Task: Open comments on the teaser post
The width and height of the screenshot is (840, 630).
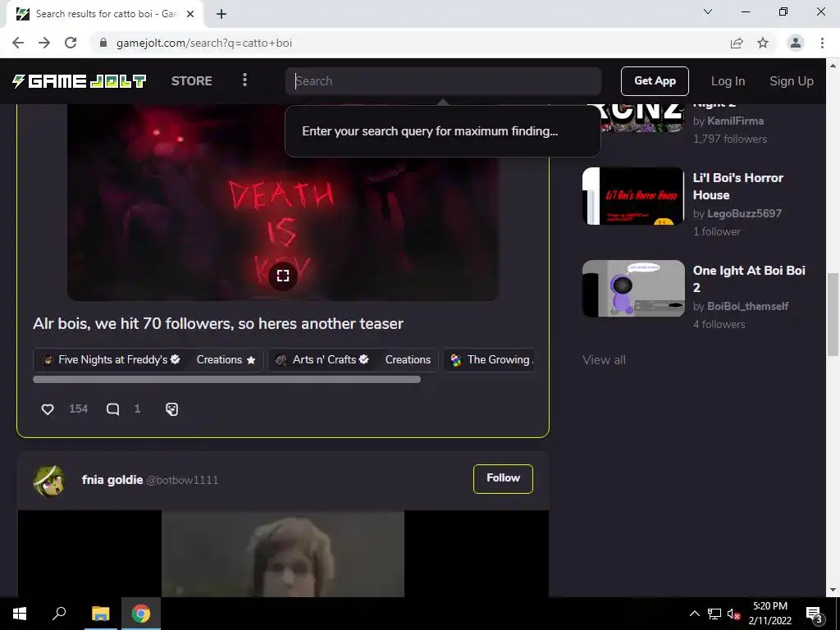Action: (x=112, y=409)
